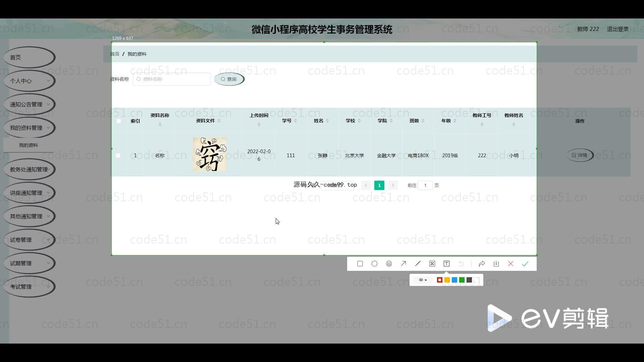Sort by 学院 column
Image resolution: width=644 pixels, height=362 pixels.
point(391,121)
